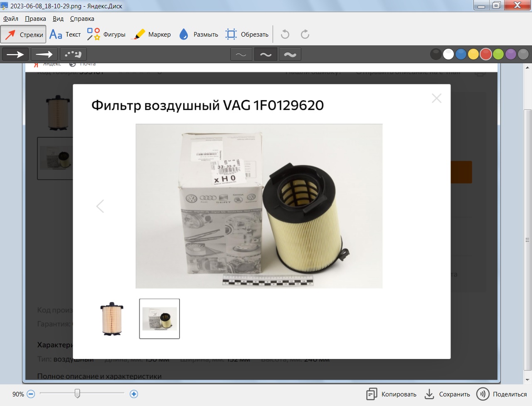
Task: Select the Стрелки arrows tool
Action: pyautogui.click(x=23, y=35)
